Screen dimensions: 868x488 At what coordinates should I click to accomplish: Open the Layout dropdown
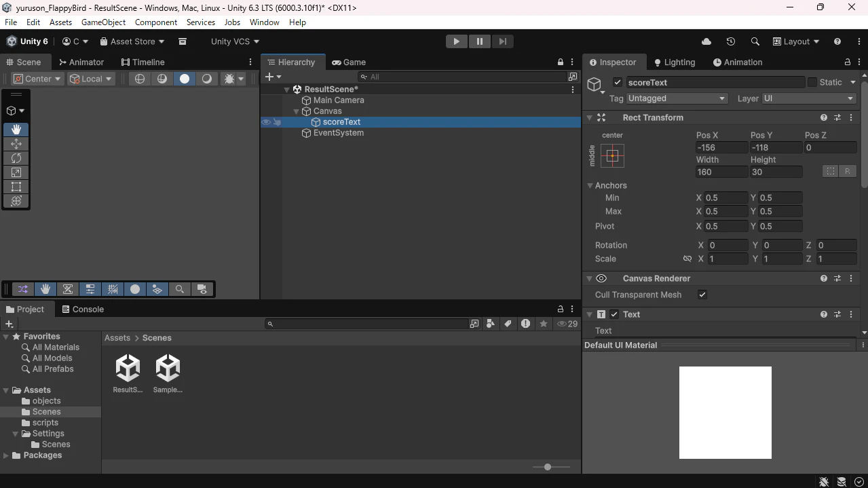[796, 41]
